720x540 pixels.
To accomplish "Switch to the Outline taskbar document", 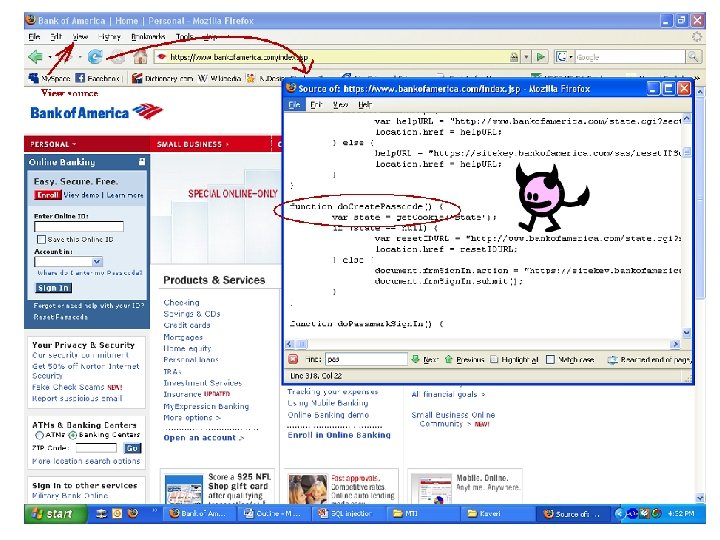I will [x=273, y=514].
